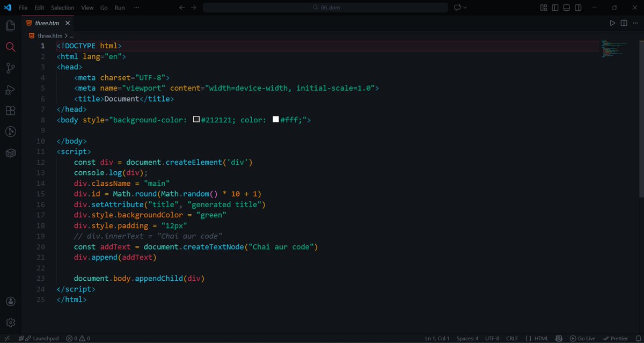
Task: Click the 06_dom command center search box
Action: pyautogui.click(x=326, y=8)
